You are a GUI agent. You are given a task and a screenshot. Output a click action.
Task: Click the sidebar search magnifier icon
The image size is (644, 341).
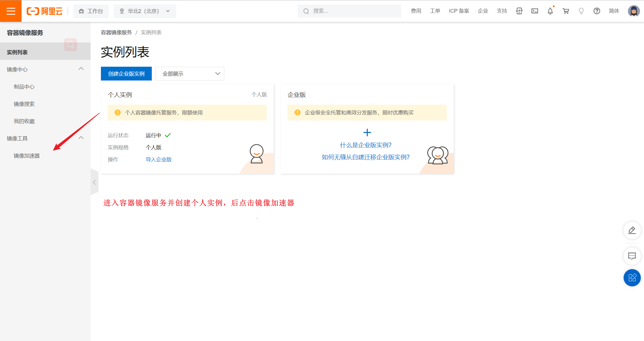70,45
